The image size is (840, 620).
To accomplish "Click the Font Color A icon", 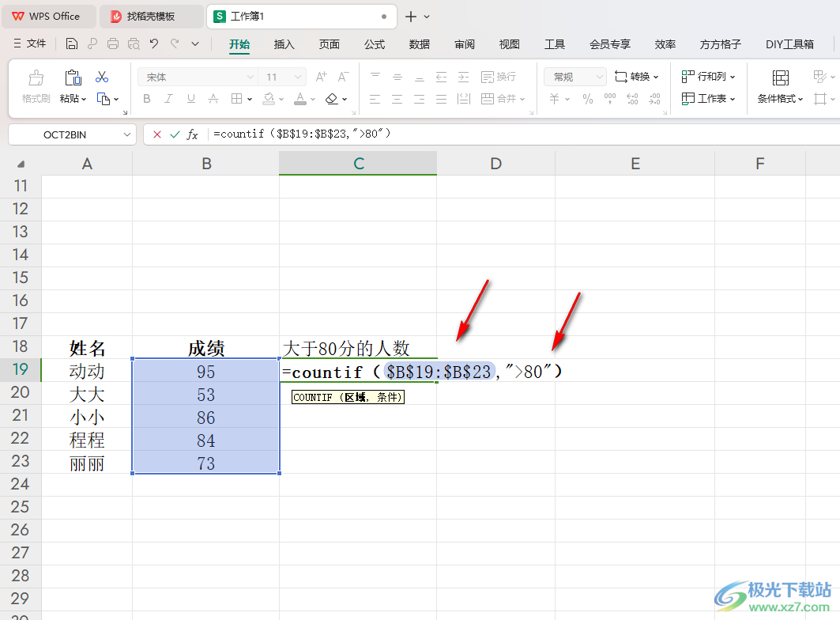I will (300, 99).
